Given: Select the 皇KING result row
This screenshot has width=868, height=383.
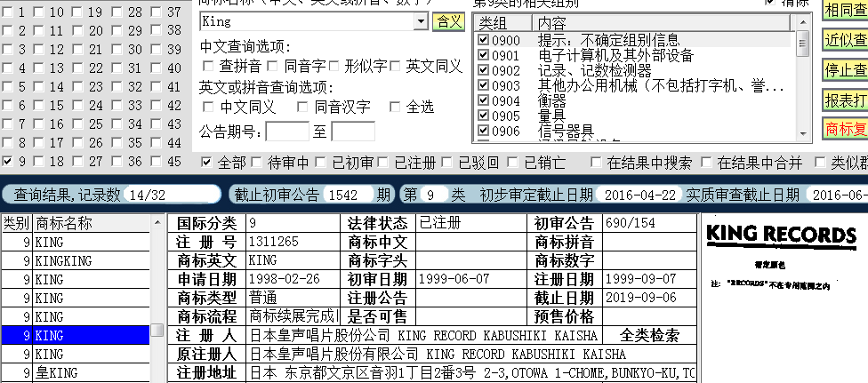Looking at the screenshot, I should (76, 372).
